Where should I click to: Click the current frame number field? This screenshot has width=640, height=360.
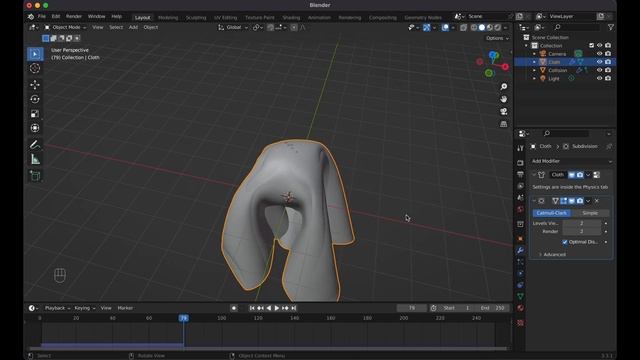pos(412,308)
